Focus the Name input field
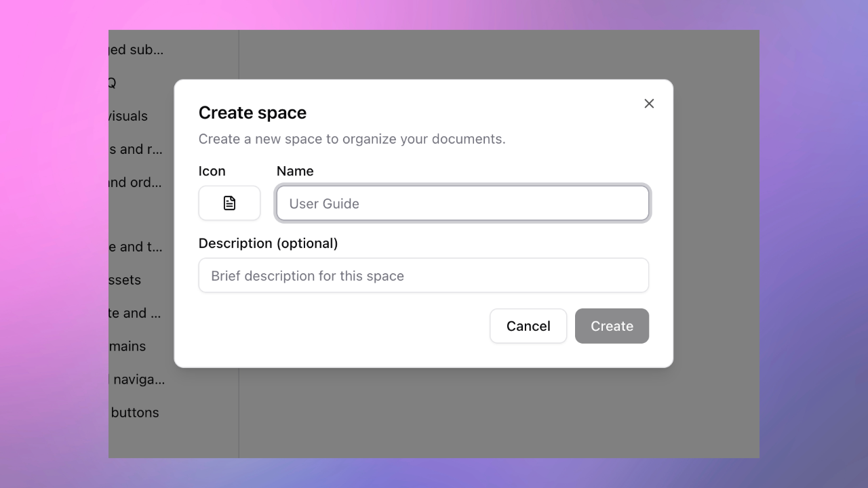The image size is (868, 488). click(x=462, y=203)
